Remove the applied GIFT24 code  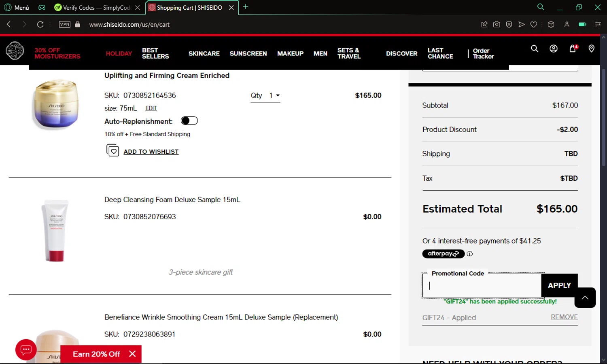[564, 317]
